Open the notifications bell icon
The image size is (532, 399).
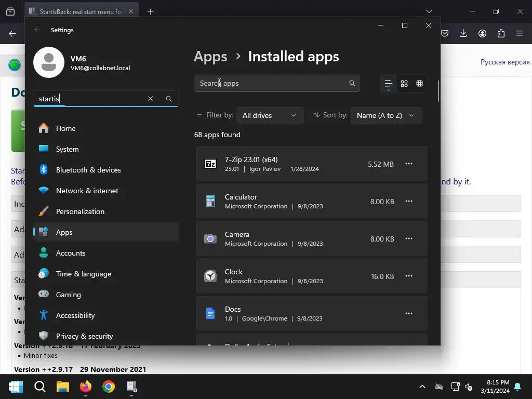click(x=518, y=387)
